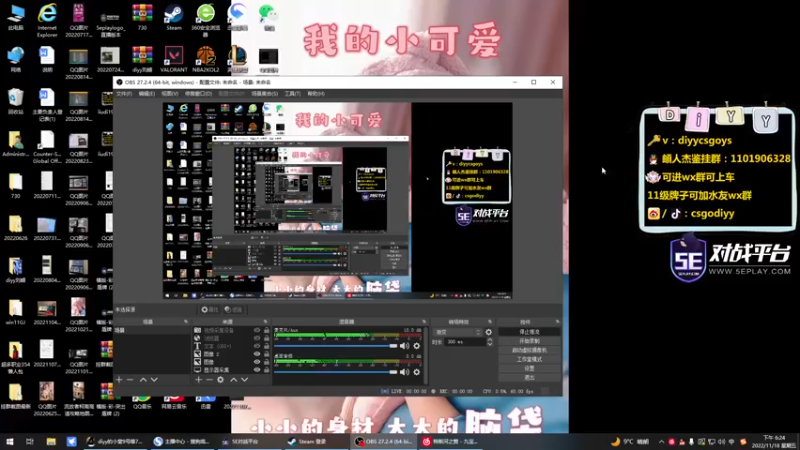This screenshot has height=450, width=800.
Task: Pop out the Scene Transitions dock
Action: tap(490, 322)
